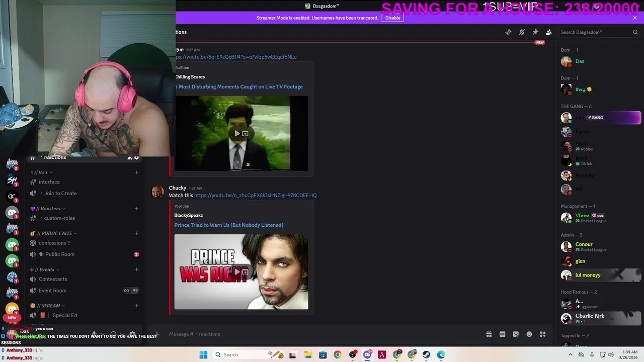Open the SH server icon
The width and height of the screenshot is (644, 362).
click(12, 180)
